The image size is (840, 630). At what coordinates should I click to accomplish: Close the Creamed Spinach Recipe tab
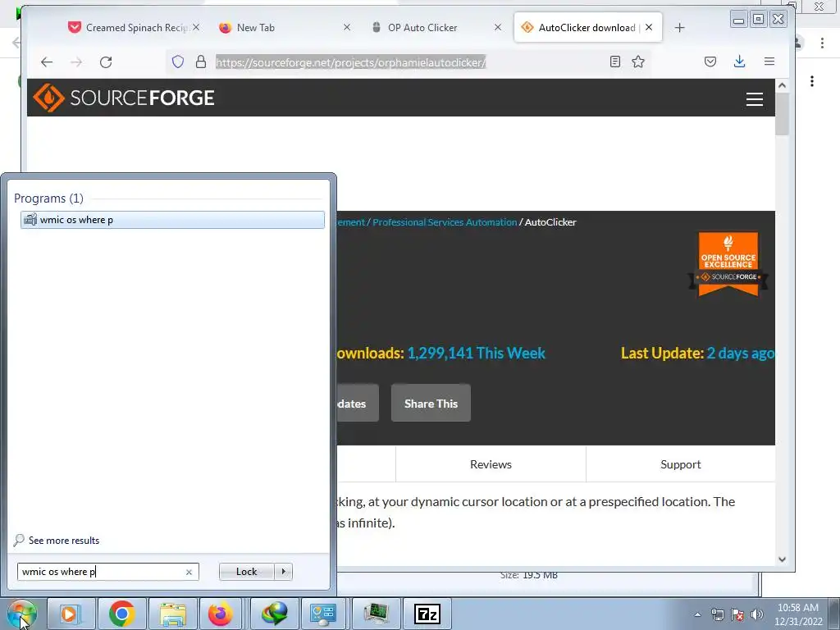click(196, 27)
